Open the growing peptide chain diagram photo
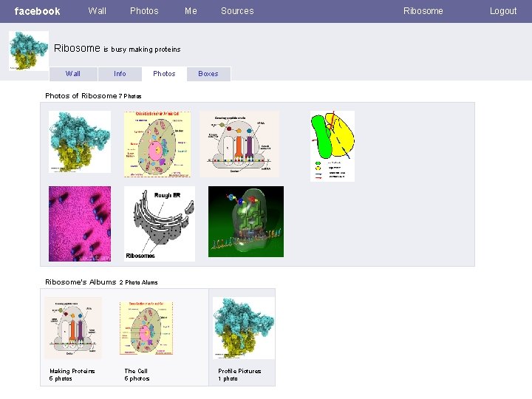The width and height of the screenshot is (532, 399). (x=239, y=144)
